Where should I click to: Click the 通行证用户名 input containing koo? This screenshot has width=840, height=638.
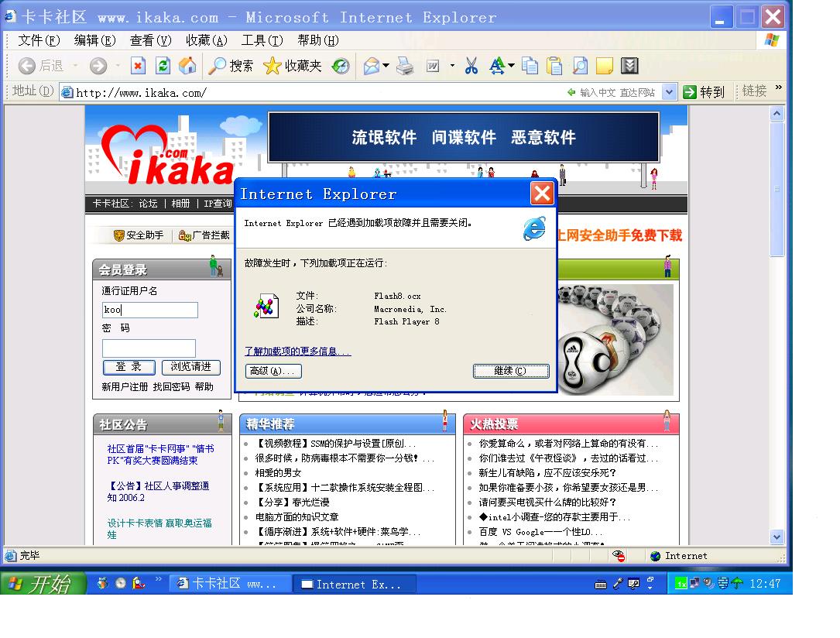150,310
